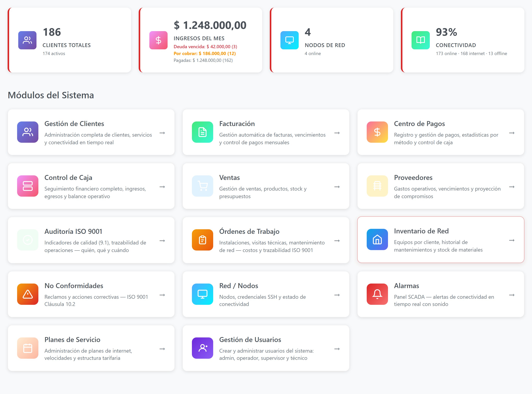Click the Gestión de Clientes module icon
Screen dimensions: 532x394
28,132
